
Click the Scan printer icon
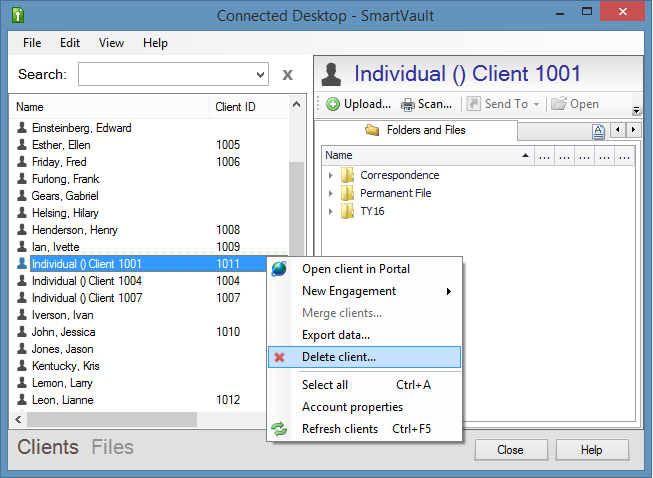(x=408, y=105)
